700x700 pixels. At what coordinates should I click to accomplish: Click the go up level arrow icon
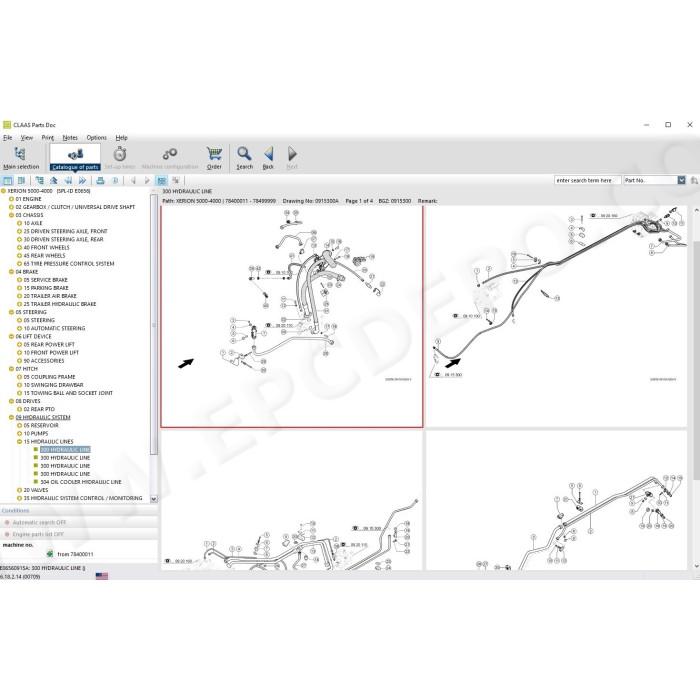tap(54, 181)
